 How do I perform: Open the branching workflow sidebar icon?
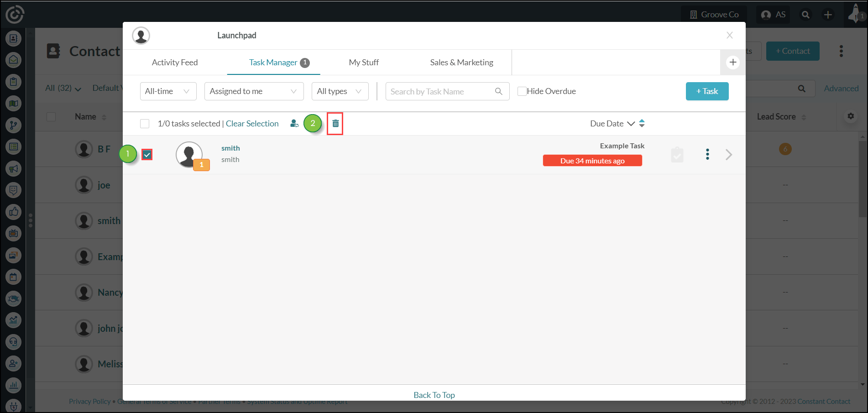[x=14, y=125]
